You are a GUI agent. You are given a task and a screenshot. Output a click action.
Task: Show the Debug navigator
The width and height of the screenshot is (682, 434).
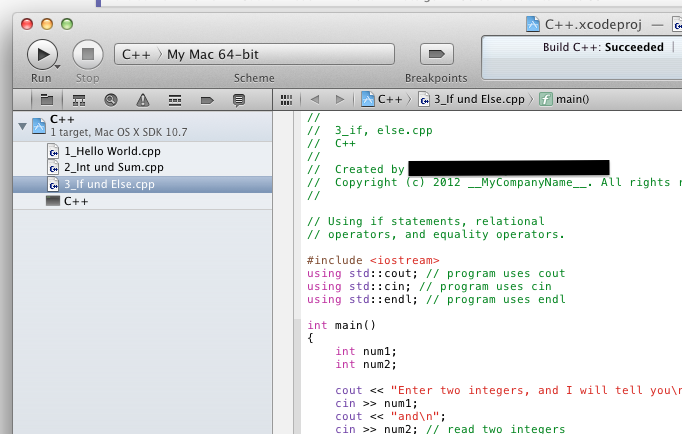tap(174, 100)
